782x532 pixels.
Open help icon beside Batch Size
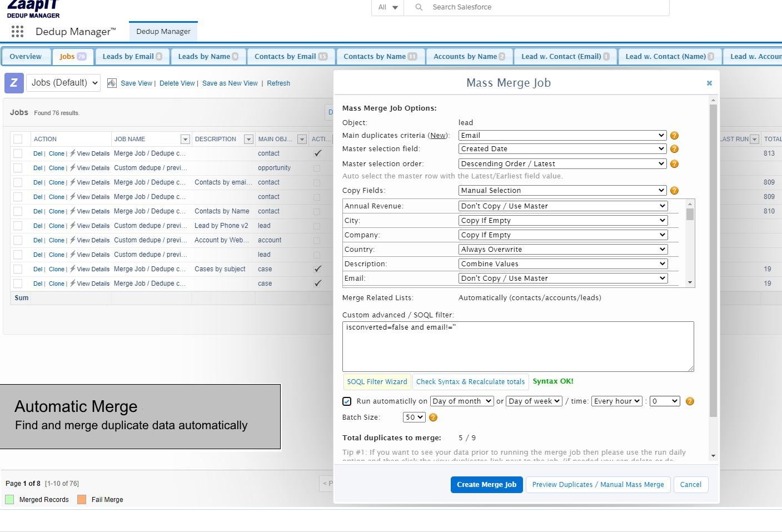[433, 417]
